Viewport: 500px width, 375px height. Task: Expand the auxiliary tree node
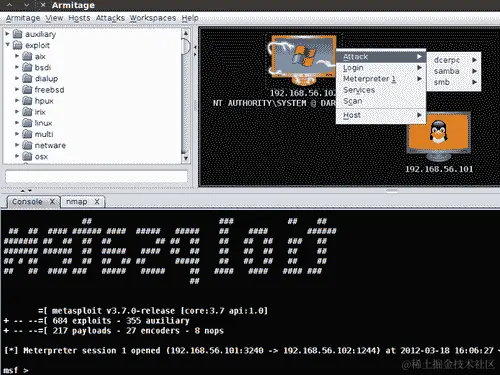point(7,34)
